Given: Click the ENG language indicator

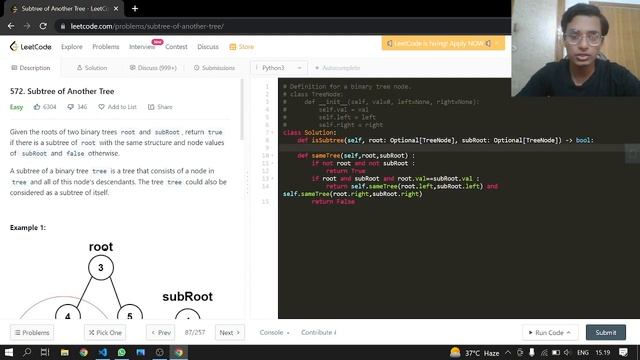Looking at the screenshot, I should (x=583, y=353).
